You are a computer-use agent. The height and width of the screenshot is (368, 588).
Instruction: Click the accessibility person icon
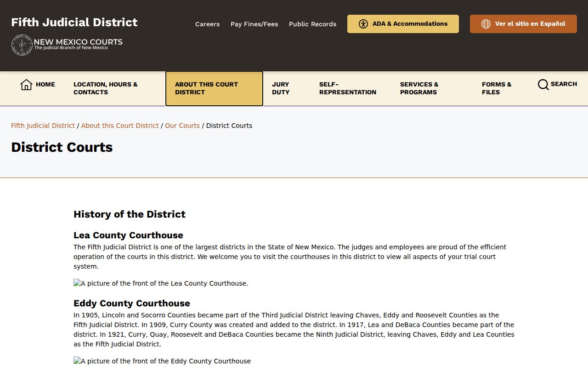click(363, 24)
